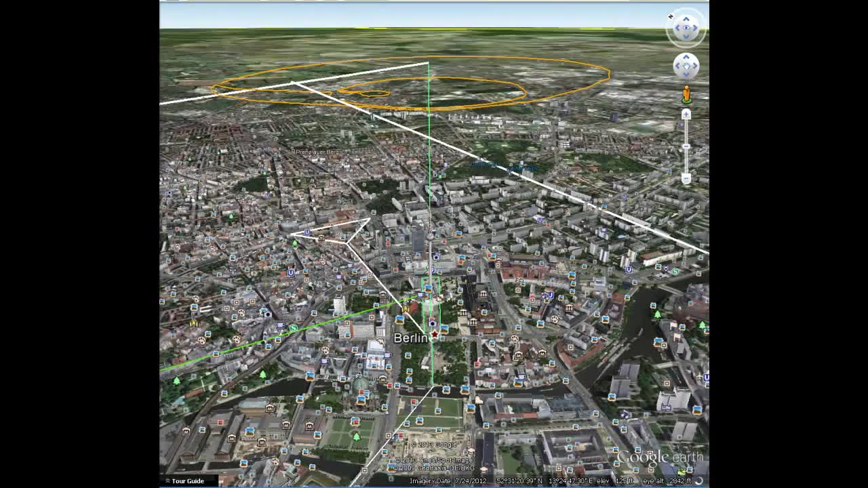This screenshot has height=488, width=868.
Task: Click the Look joystick down arrow
Action: coord(686,37)
